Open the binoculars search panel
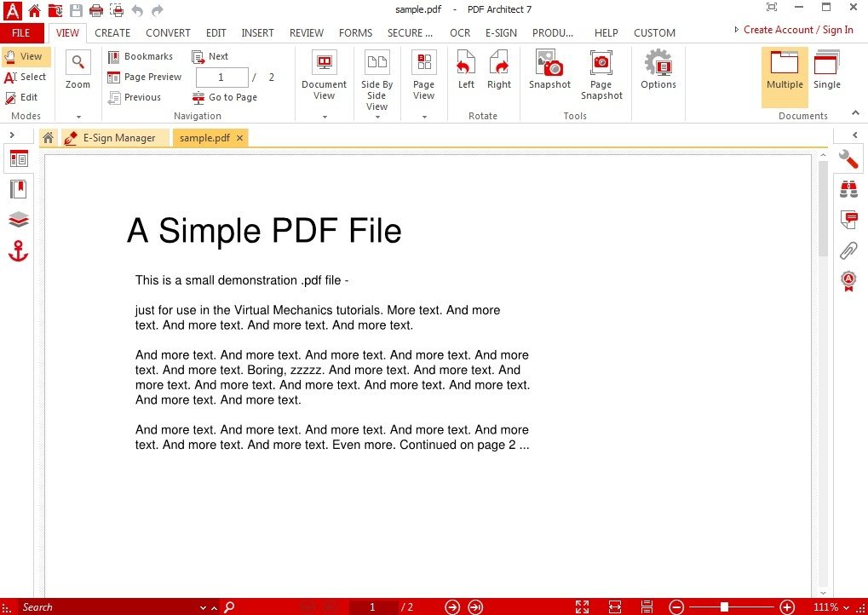 pos(848,189)
